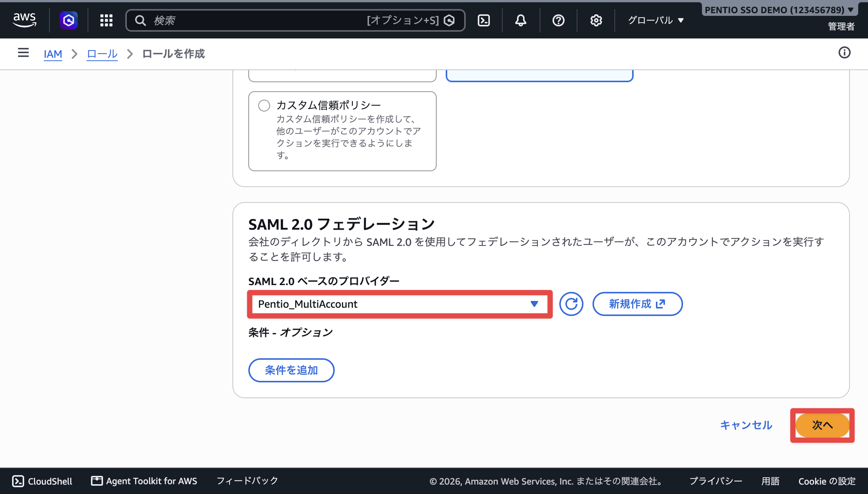This screenshot has height=494, width=868.
Task: Refresh the SAML provider list
Action: pyautogui.click(x=571, y=304)
